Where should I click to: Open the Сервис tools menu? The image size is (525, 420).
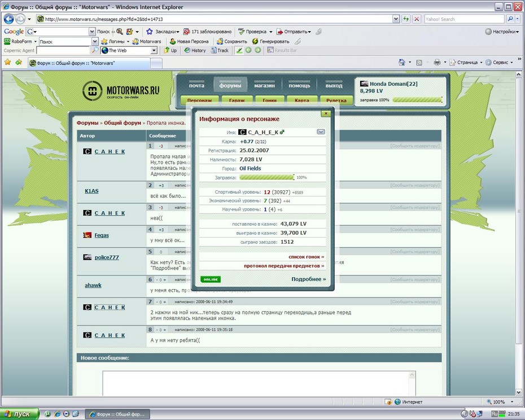click(500, 62)
